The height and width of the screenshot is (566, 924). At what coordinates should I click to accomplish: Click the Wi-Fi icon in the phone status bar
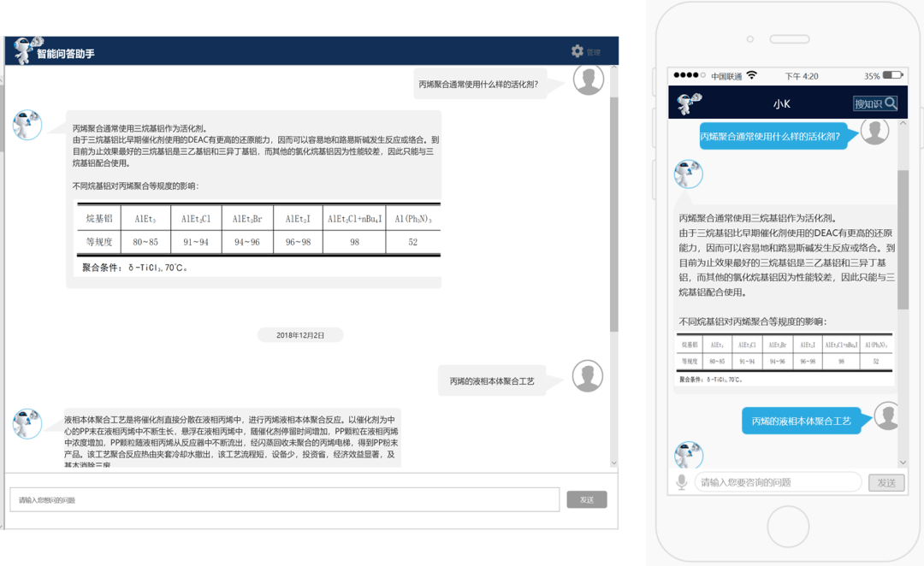tap(753, 75)
